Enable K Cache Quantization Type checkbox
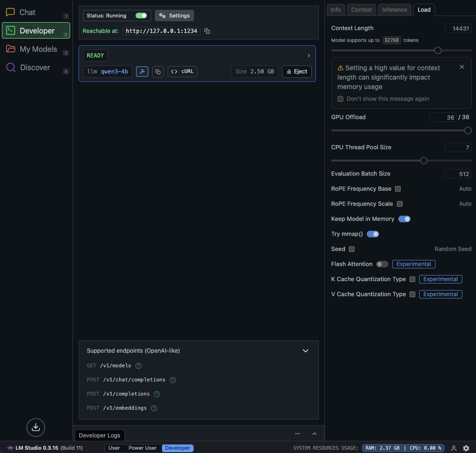The height and width of the screenshot is (453, 476). click(412, 279)
